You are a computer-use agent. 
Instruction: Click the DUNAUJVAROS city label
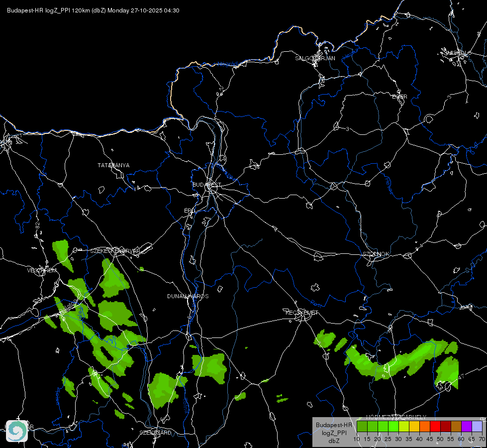point(188,296)
